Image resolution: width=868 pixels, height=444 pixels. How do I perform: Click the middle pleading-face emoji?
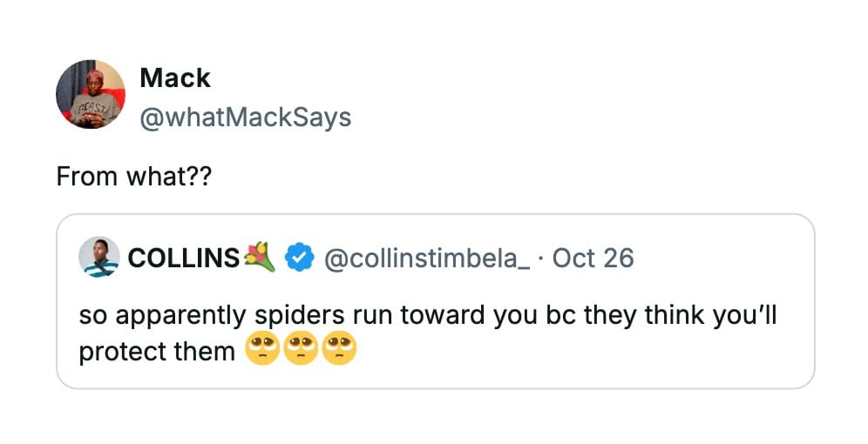[301, 350]
